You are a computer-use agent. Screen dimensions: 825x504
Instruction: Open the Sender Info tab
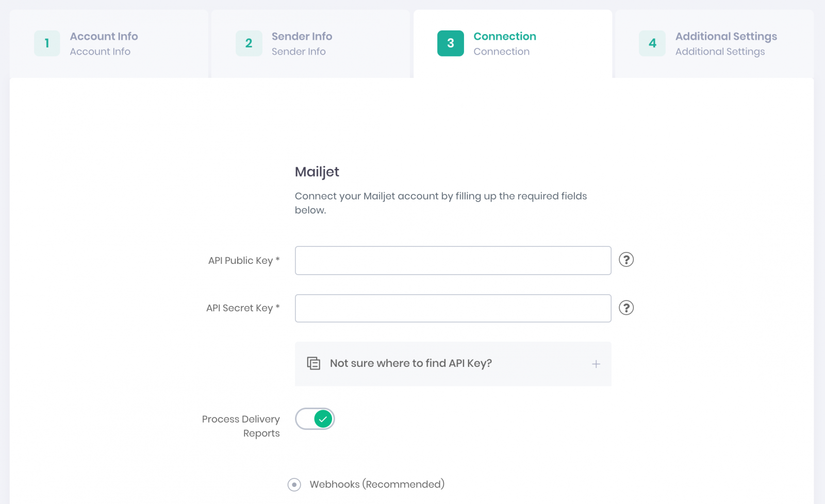pos(302,43)
